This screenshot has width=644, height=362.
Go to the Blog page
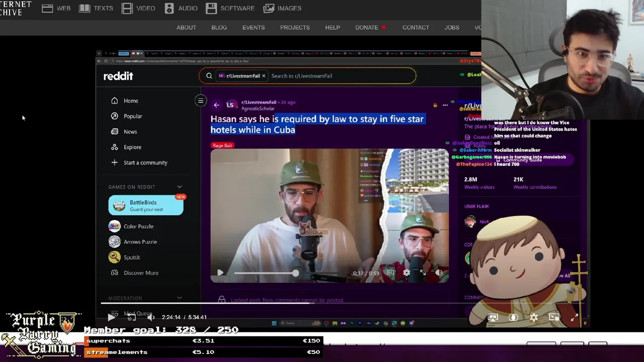219,28
